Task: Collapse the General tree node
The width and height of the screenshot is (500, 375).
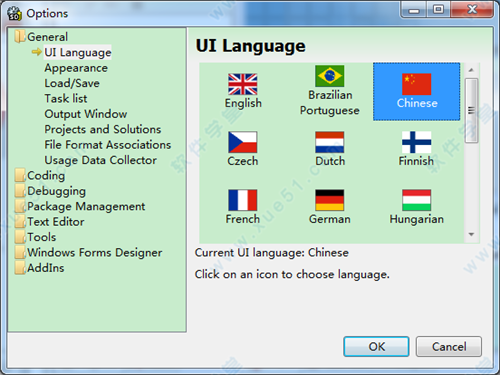Action: [47, 37]
